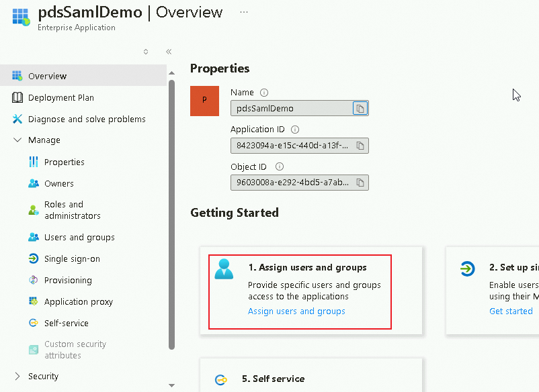
Task: Collapse the sidebar with the double chevron
Action: click(169, 52)
